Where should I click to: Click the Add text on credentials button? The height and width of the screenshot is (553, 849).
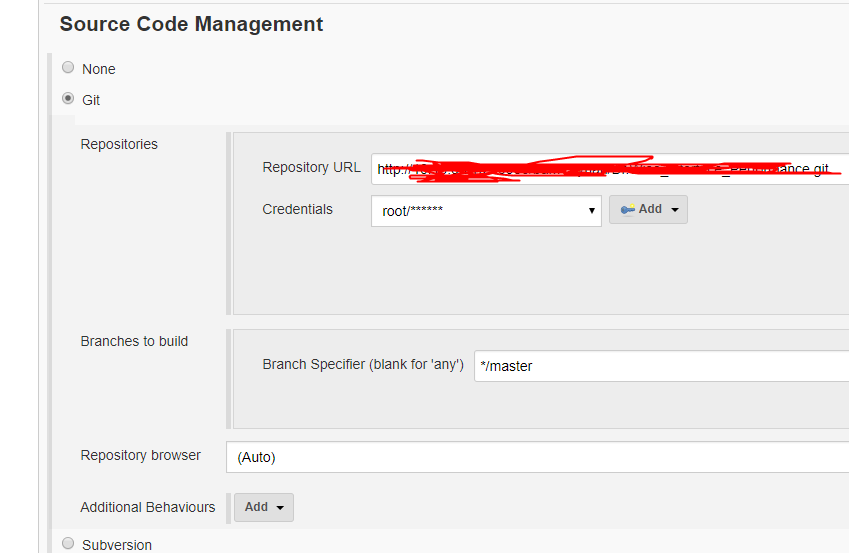[x=650, y=210]
